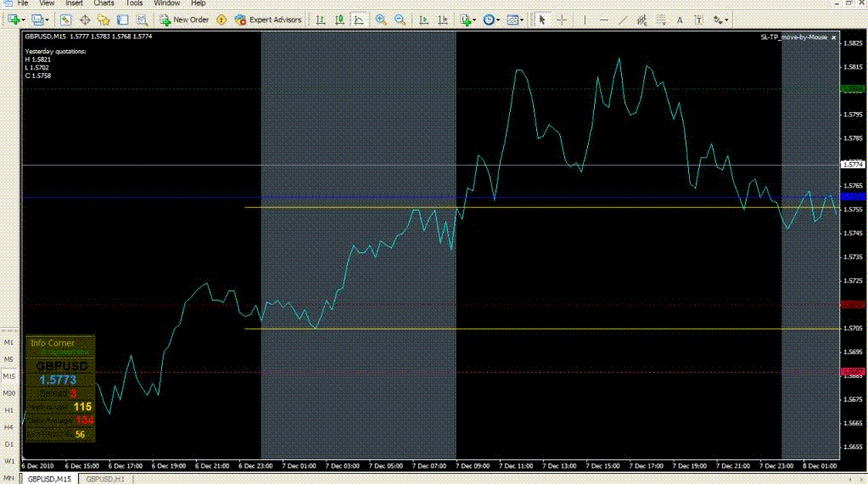
Task: Click the blue price level tag
Action: click(x=853, y=197)
